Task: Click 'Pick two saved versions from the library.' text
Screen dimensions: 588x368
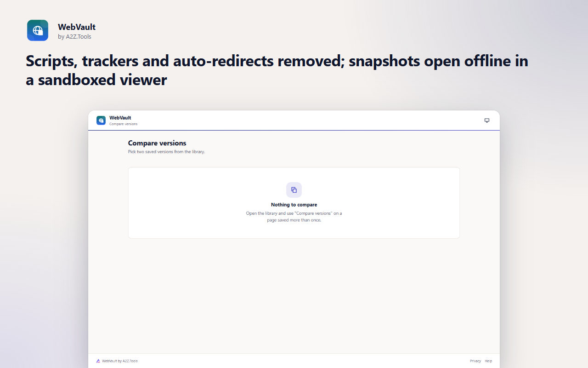Action: click(166, 152)
